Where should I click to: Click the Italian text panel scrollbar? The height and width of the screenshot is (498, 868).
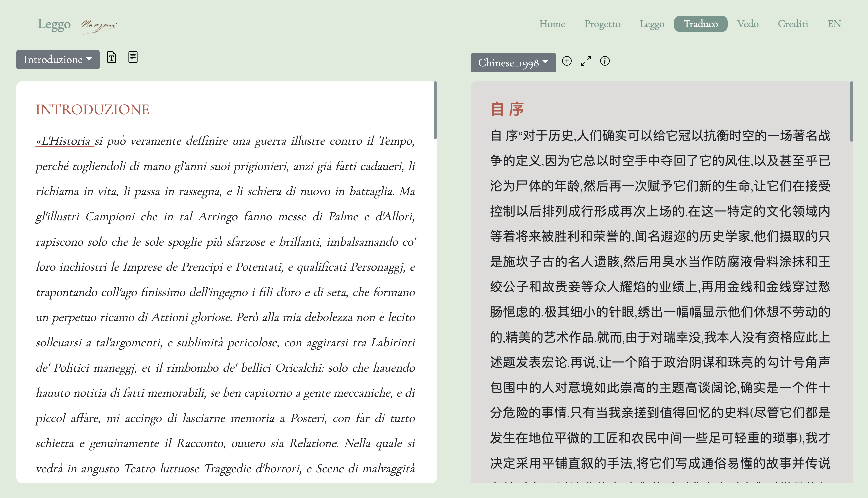pyautogui.click(x=435, y=110)
